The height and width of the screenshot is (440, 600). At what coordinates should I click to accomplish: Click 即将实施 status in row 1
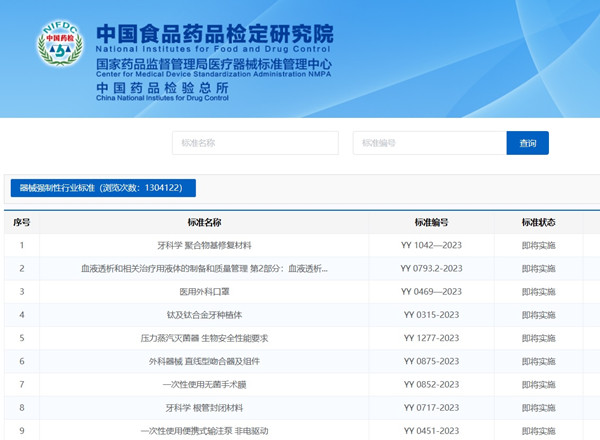(538, 245)
